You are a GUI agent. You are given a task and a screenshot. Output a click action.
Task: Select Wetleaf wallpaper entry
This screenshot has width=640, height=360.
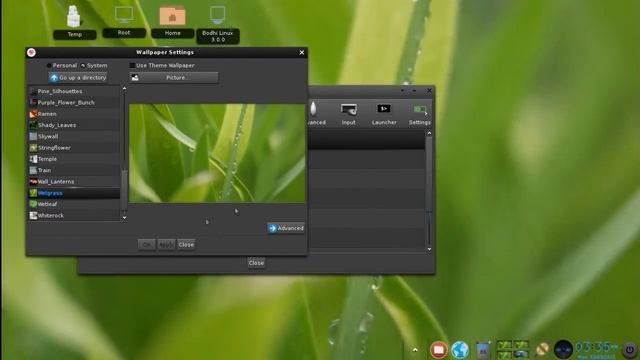click(74, 204)
